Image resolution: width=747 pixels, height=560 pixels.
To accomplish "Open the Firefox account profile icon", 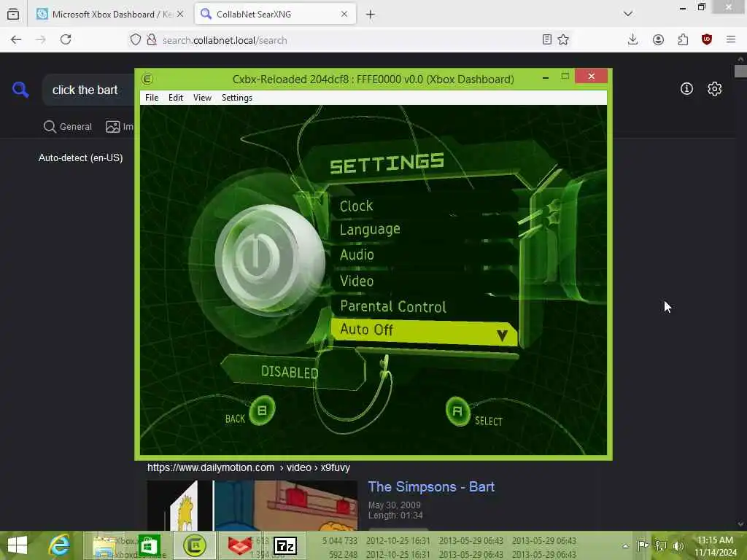I will [658, 40].
